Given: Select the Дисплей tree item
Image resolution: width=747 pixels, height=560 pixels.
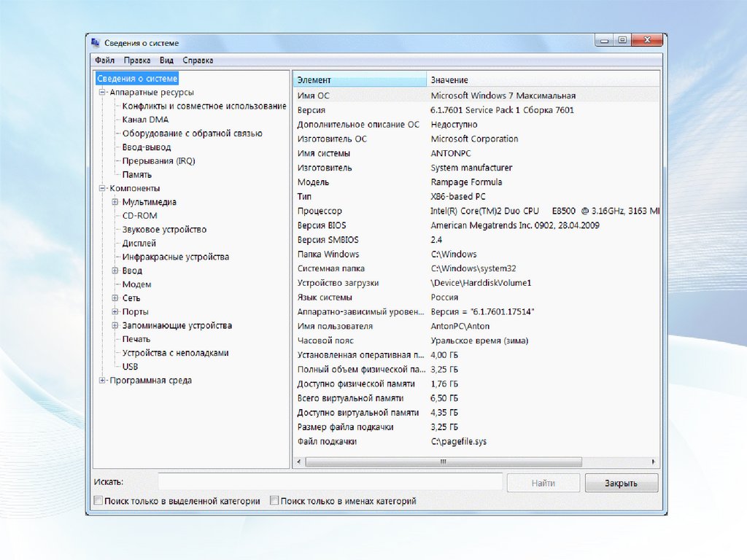Looking at the screenshot, I should (x=139, y=244).
